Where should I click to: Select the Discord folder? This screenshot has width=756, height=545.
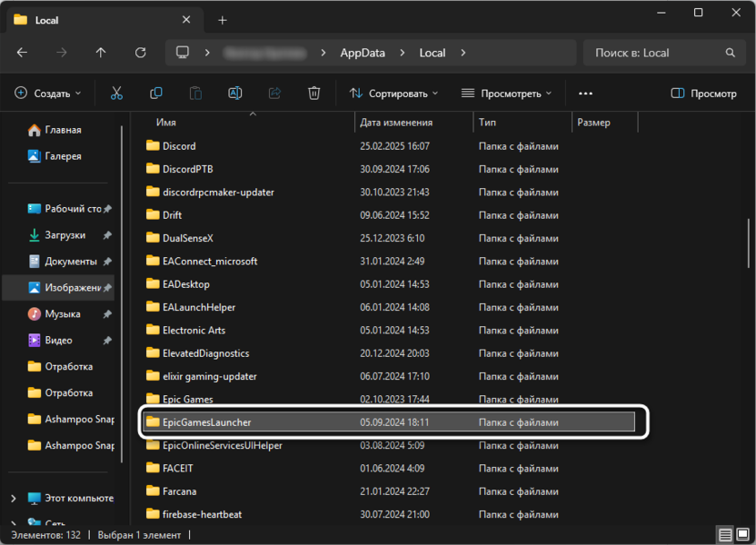click(179, 145)
